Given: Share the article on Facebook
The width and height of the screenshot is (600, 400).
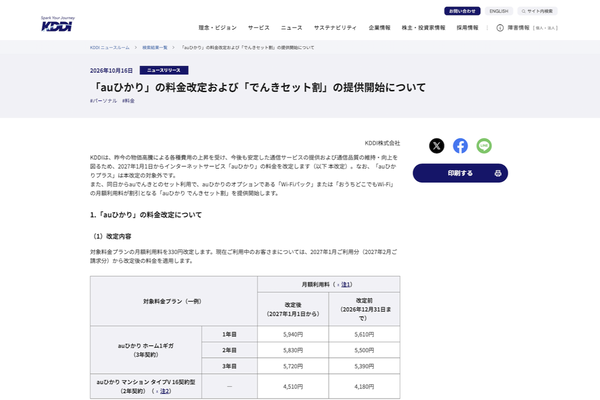Looking at the screenshot, I should tap(460, 146).
